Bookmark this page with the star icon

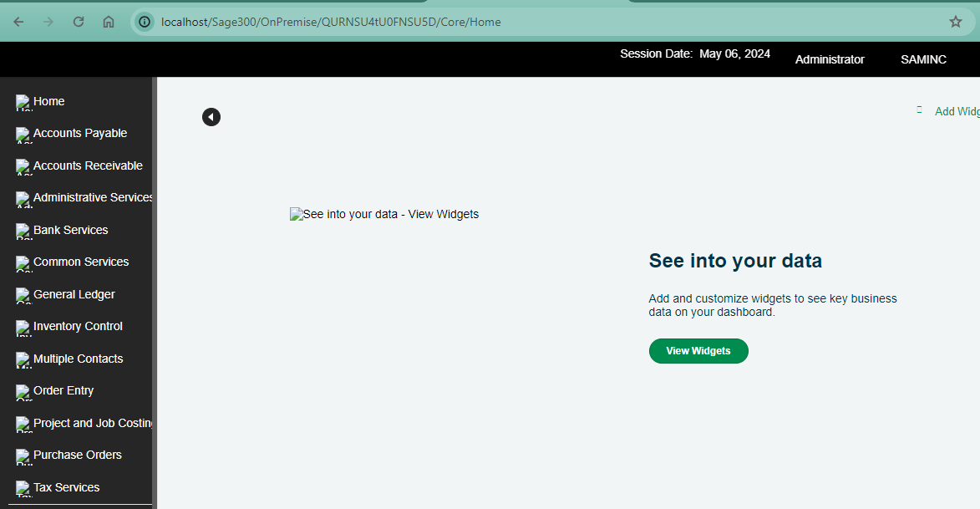click(956, 22)
